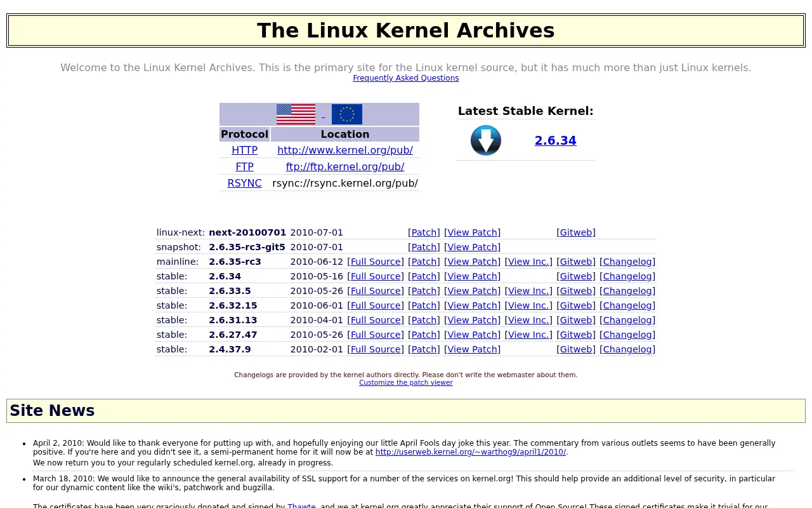Open Patch link for stable 2.6.33.5

pos(424,291)
